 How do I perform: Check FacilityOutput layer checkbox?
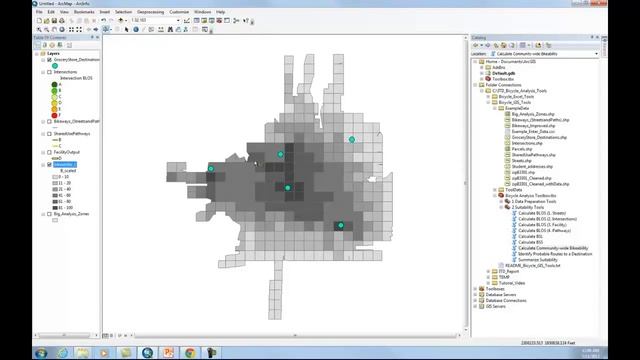coord(49,152)
